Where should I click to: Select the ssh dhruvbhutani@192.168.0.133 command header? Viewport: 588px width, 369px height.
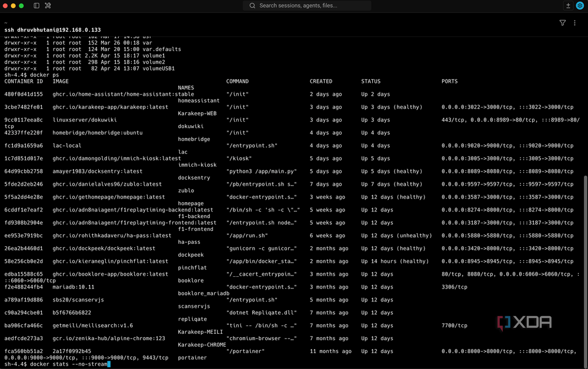click(52, 29)
